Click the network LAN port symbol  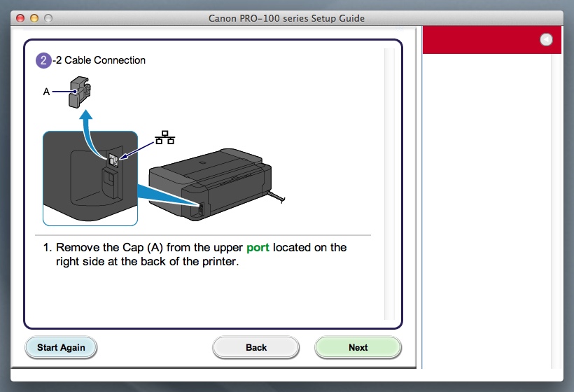(165, 137)
